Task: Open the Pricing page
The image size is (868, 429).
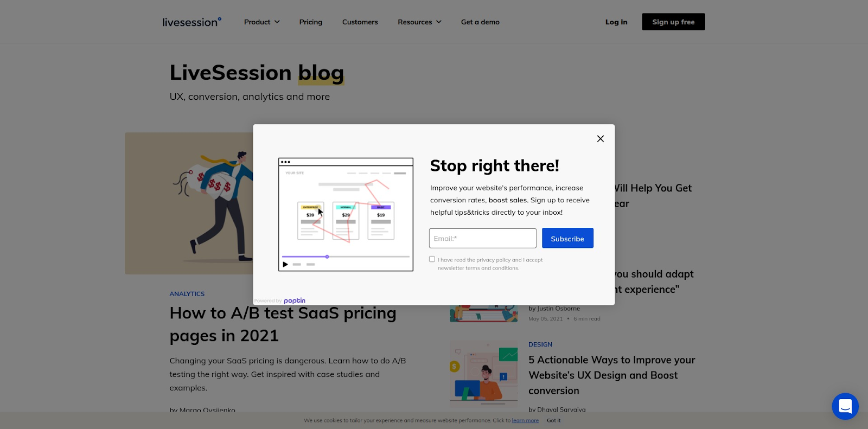Action: click(x=311, y=22)
